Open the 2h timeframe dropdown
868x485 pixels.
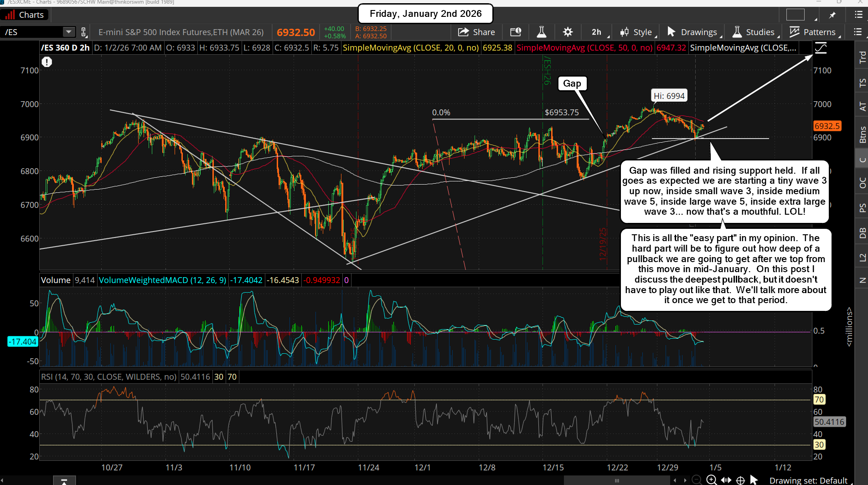pos(596,32)
